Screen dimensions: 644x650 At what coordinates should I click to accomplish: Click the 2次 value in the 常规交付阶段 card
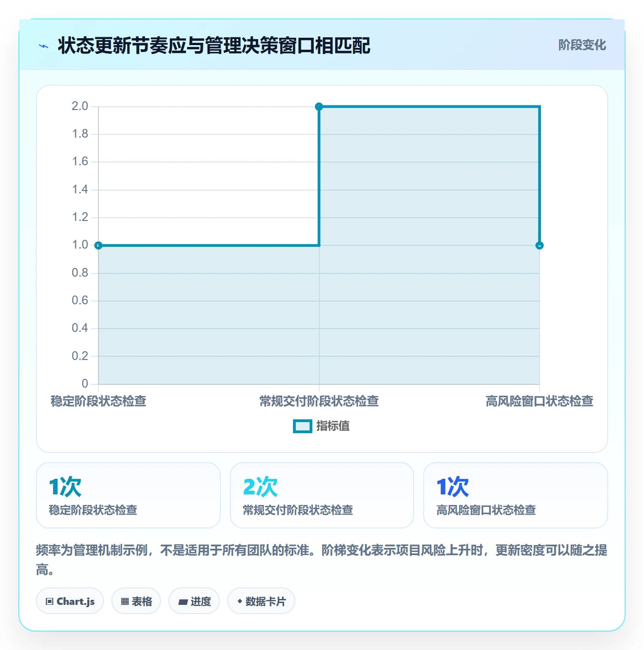[x=260, y=487]
